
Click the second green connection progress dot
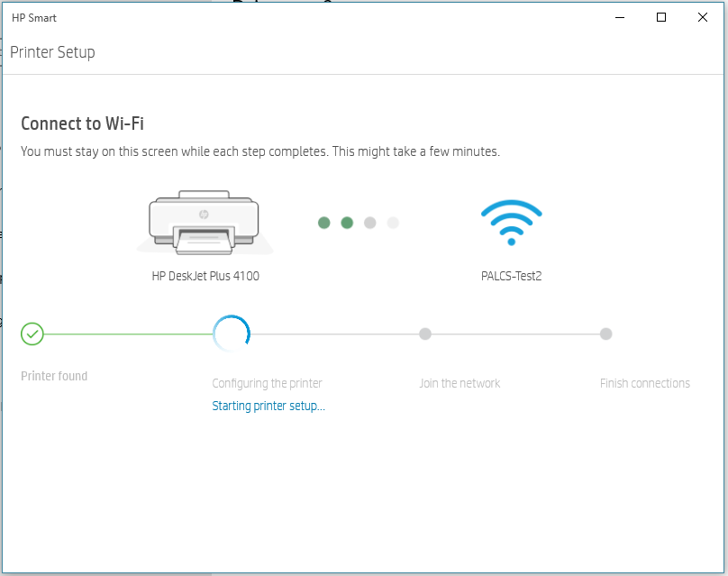point(347,223)
